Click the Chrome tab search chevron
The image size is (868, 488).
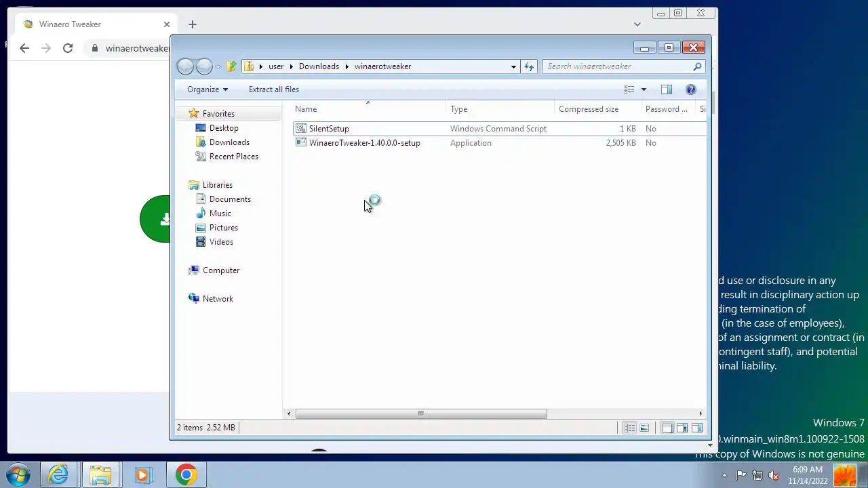[637, 24]
